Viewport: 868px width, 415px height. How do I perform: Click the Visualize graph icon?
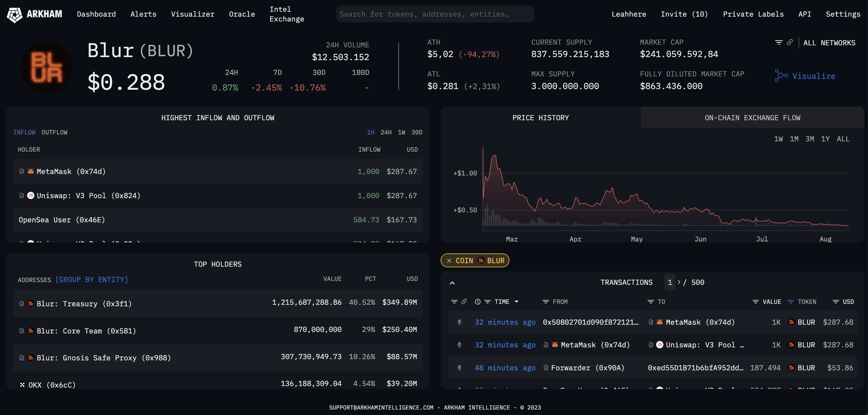coord(781,76)
